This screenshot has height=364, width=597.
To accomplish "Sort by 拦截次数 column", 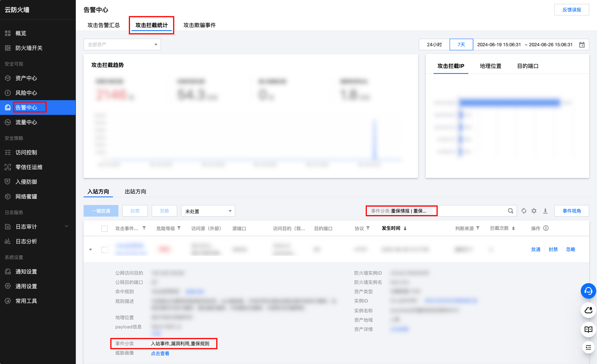I will (513, 228).
